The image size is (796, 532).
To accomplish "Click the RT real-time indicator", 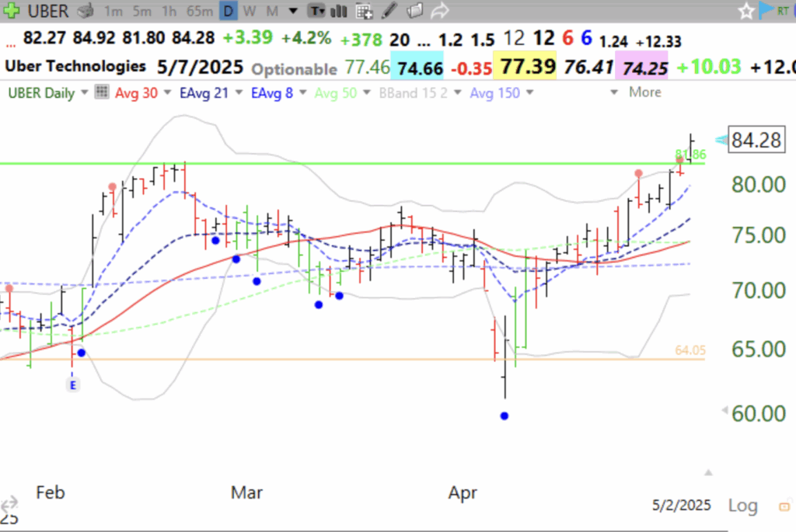I will click(784, 11).
